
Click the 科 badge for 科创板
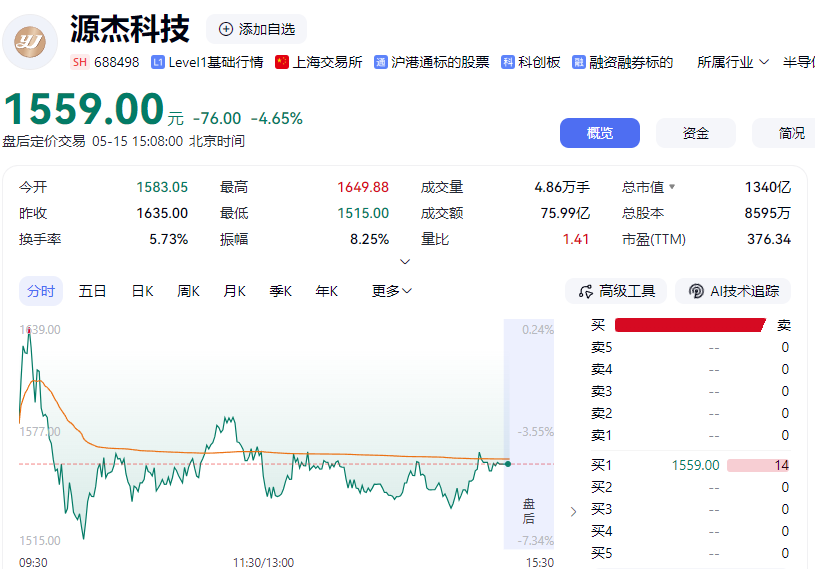[x=508, y=62]
